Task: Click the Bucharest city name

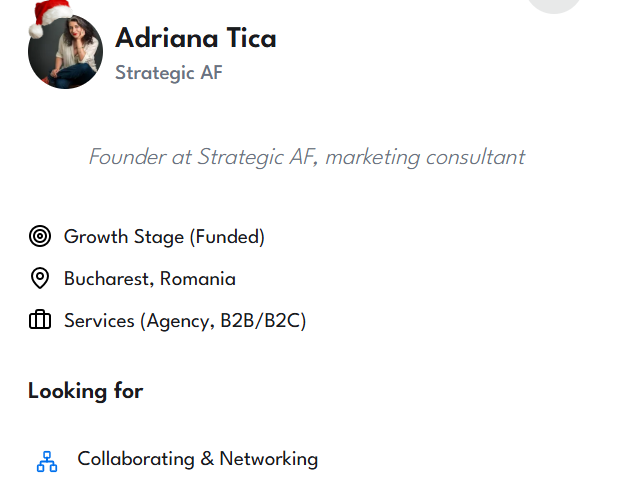Action: [106, 279]
